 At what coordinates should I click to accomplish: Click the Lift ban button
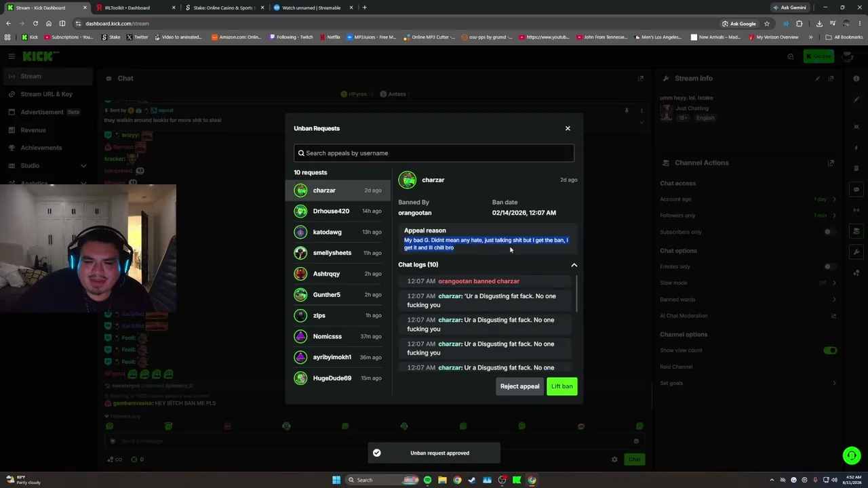point(562,386)
